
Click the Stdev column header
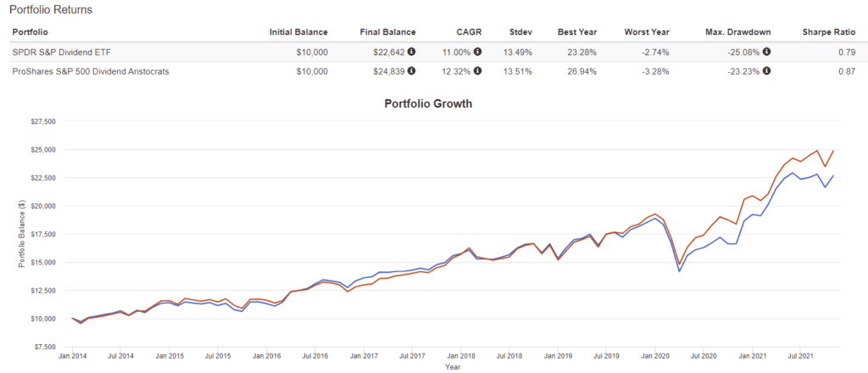[x=520, y=32]
